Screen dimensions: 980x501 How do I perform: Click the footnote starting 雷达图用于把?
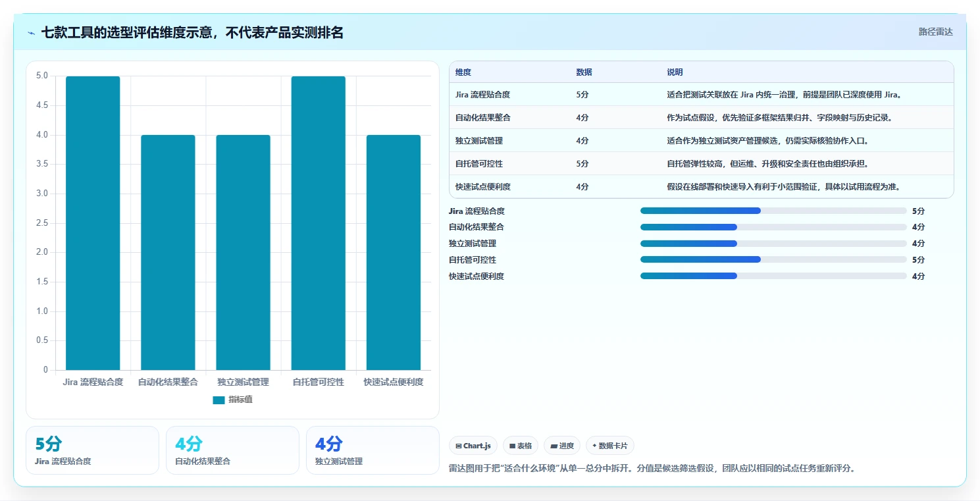click(651, 469)
